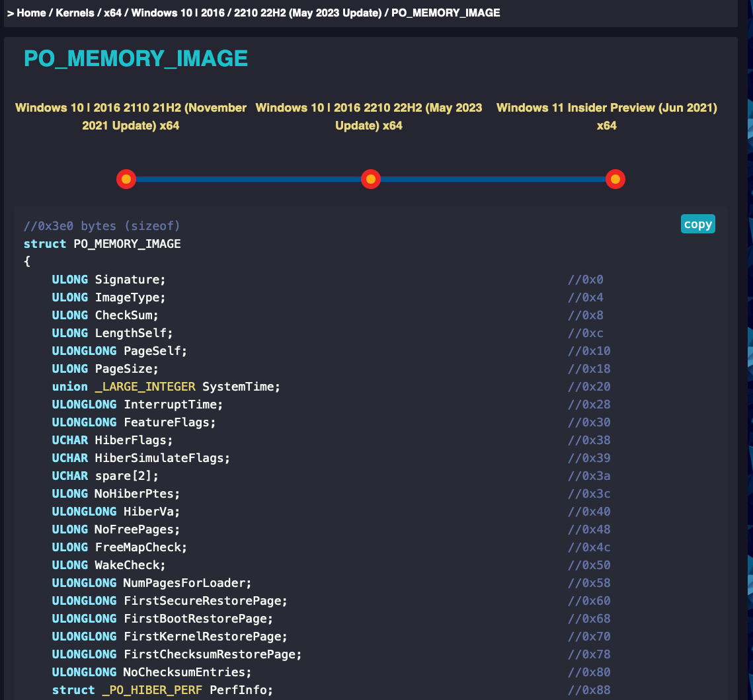Open the _PO_HIBER_PERF type link

(x=152, y=690)
